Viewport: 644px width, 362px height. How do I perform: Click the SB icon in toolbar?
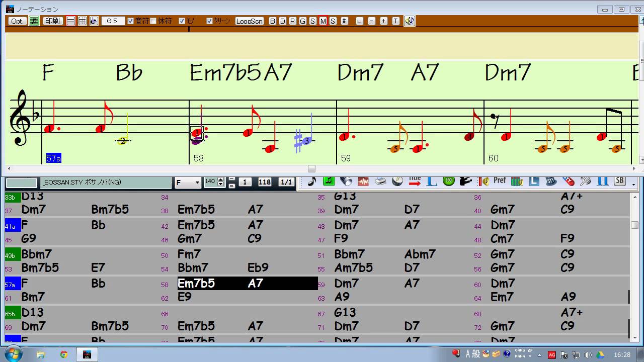[619, 180]
